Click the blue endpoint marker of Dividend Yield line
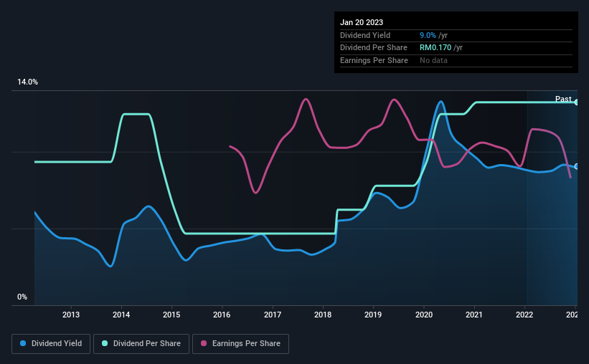589x364 pixels. (577, 166)
